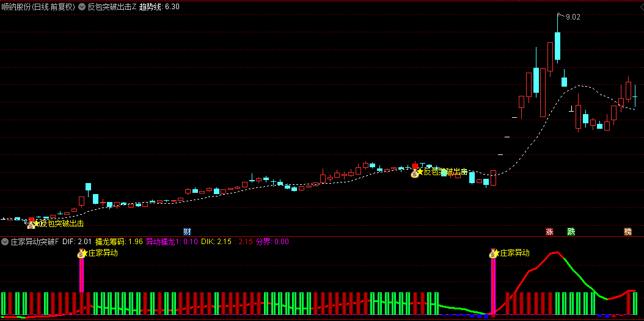The height and width of the screenshot is (321, 644).
Task: Click the money bag icon at first 反包突破出击 signal
Action: 31,224
